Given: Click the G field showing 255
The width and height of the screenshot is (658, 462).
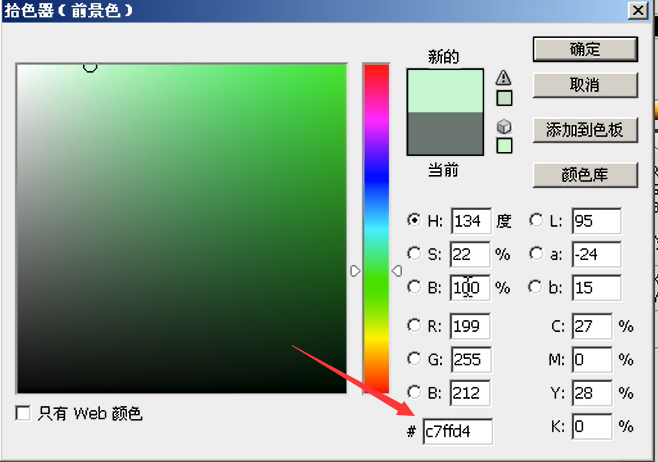Looking at the screenshot, I should click(x=471, y=360).
